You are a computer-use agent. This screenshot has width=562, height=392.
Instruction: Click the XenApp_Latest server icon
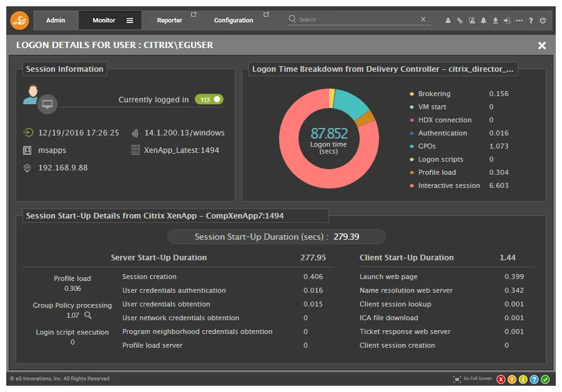coord(136,150)
